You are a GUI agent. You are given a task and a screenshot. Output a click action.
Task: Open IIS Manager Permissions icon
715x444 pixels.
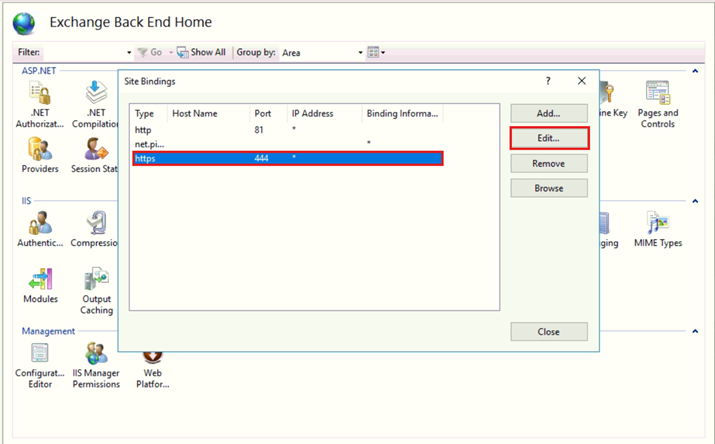96,353
